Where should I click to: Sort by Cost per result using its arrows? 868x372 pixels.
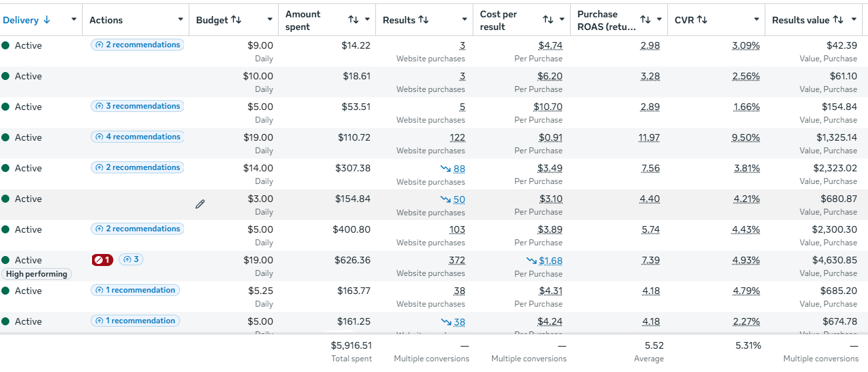(548, 20)
